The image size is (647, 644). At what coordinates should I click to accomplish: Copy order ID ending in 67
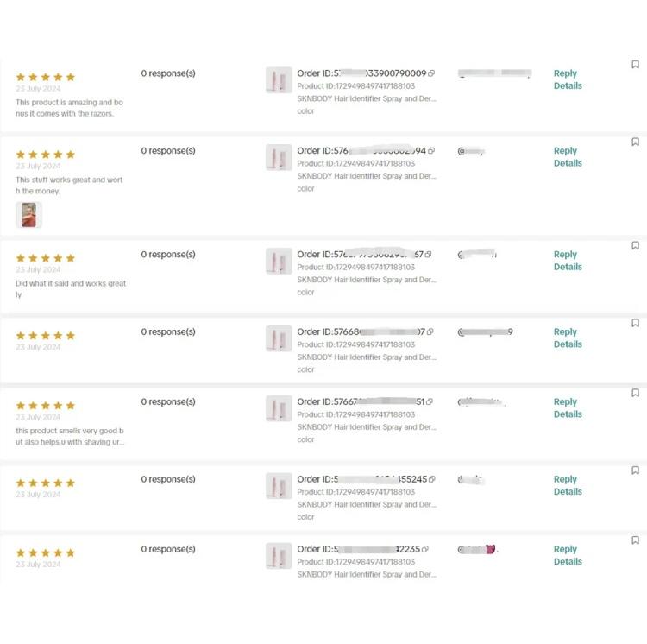(428, 255)
